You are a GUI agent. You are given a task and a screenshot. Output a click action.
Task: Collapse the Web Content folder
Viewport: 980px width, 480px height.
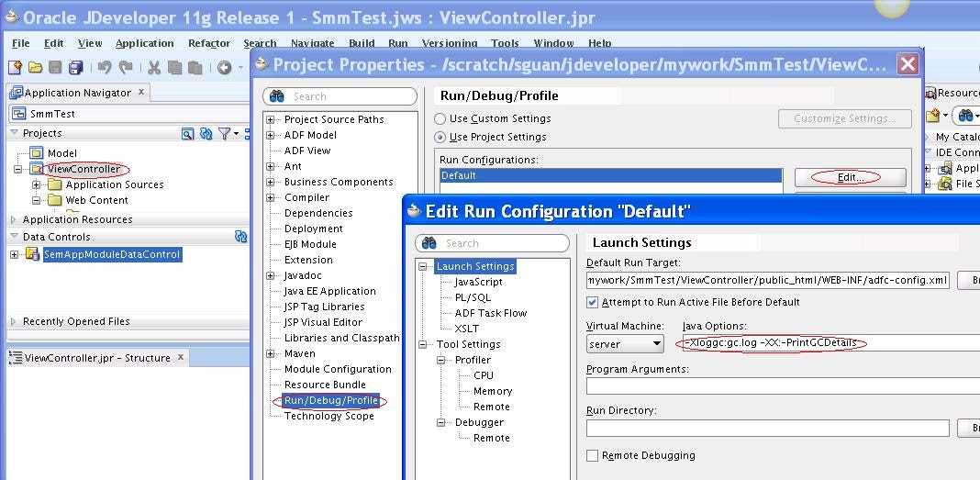pyautogui.click(x=37, y=200)
